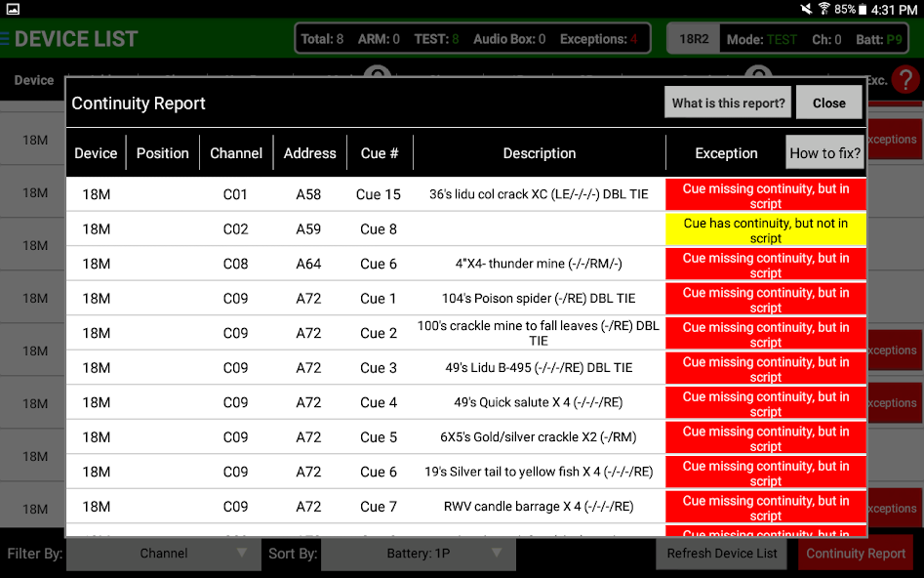
Task: Tap the image notification icon in status bar
Action: 13,9
